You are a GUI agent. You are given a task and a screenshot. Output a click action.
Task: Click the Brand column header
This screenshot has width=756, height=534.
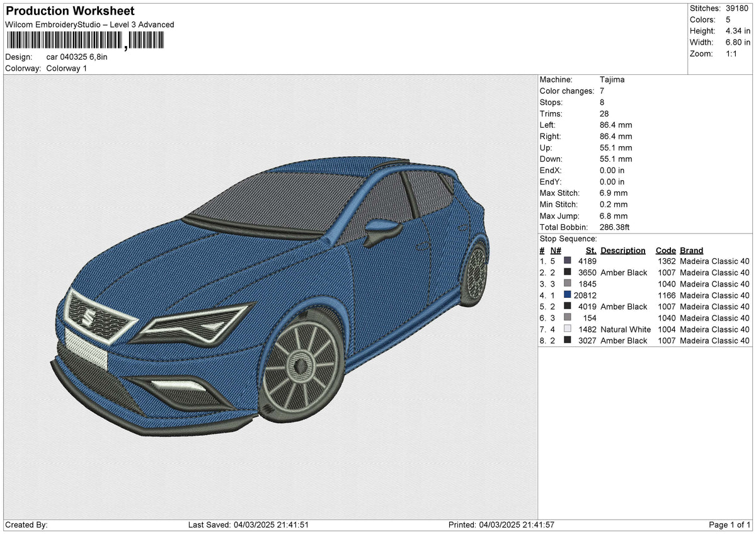coord(692,251)
